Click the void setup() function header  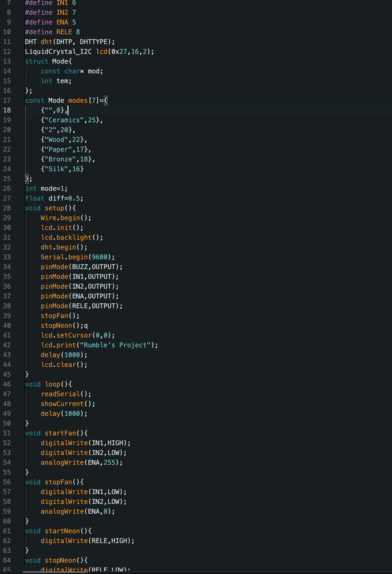click(x=50, y=208)
